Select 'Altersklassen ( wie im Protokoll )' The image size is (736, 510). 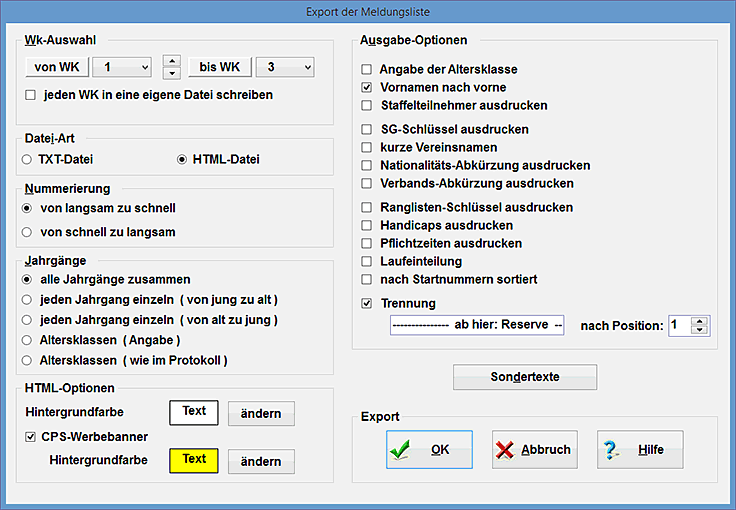point(27,360)
